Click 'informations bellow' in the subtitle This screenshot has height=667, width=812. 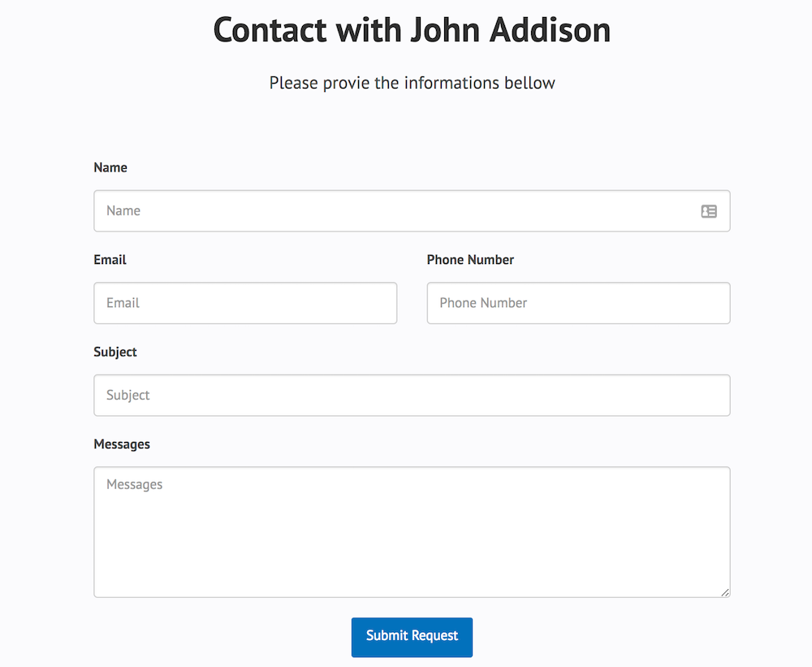479,83
